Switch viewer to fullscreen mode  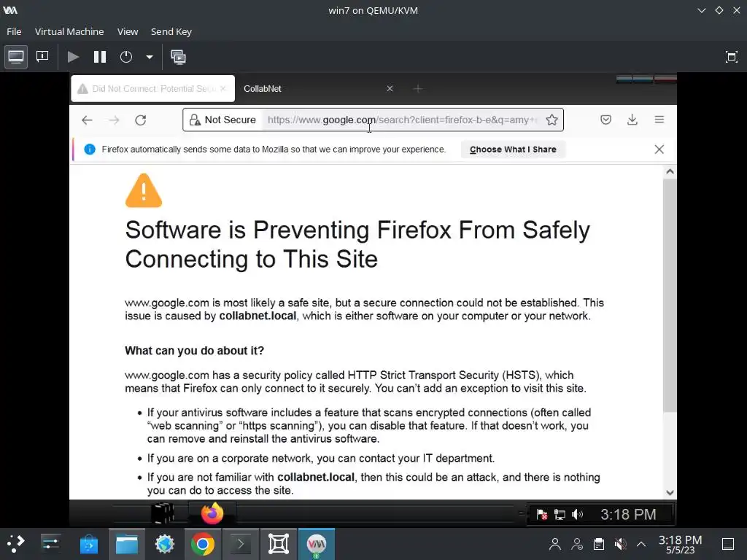tap(731, 57)
